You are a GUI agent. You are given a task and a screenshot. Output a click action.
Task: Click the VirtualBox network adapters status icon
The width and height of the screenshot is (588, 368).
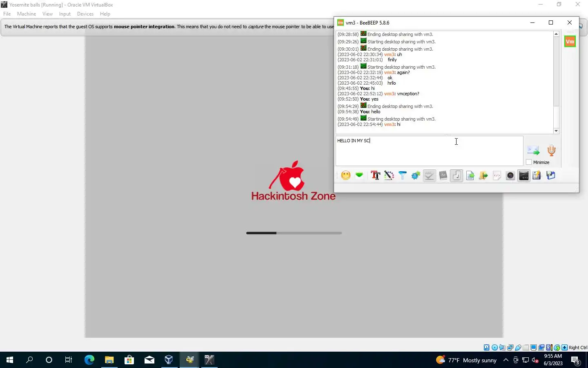click(510, 348)
